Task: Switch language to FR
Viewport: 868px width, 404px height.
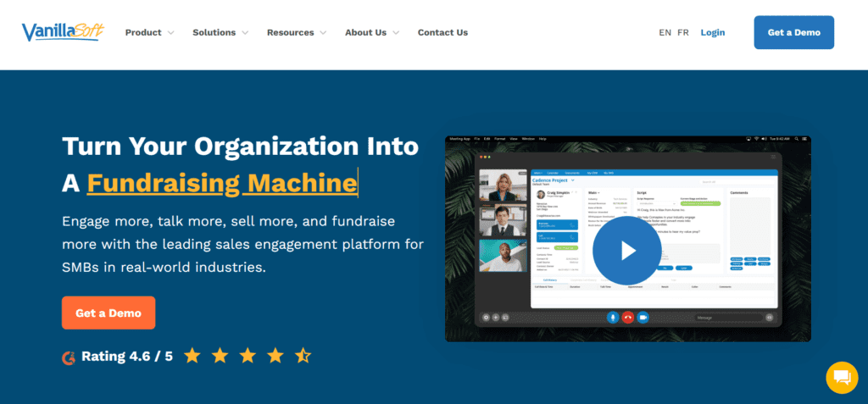Action: point(683,33)
